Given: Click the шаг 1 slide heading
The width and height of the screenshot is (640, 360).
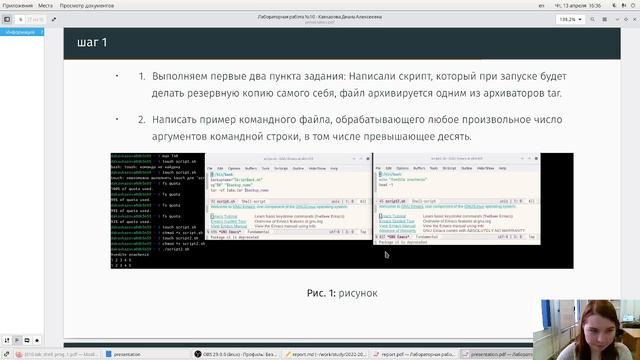Looking at the screenshot, I should 92,42.
